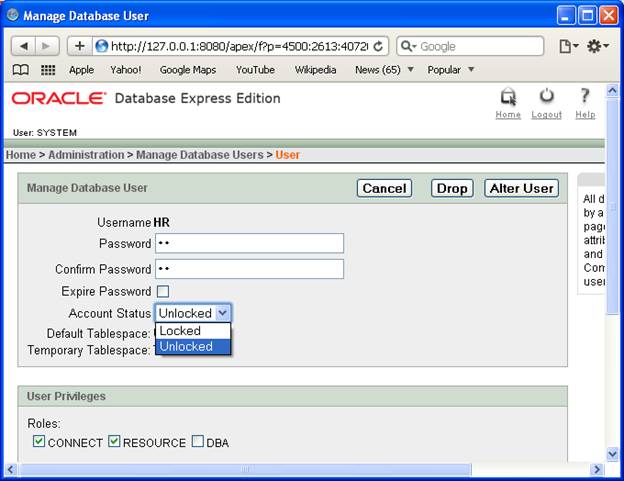624x481 pixels.
Task: Open the YouTube bookmark
Action: coord(255,70)
